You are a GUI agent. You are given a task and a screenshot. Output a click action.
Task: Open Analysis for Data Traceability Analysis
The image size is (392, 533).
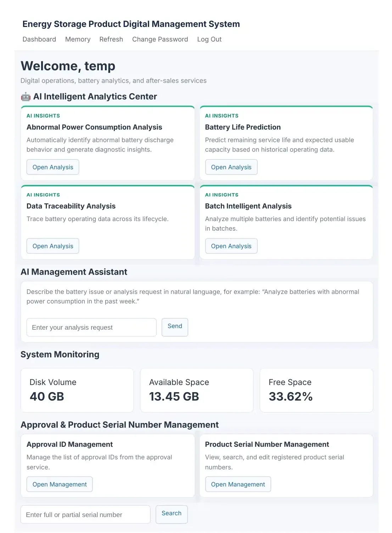pyautogui.click(x=53, y=246)
